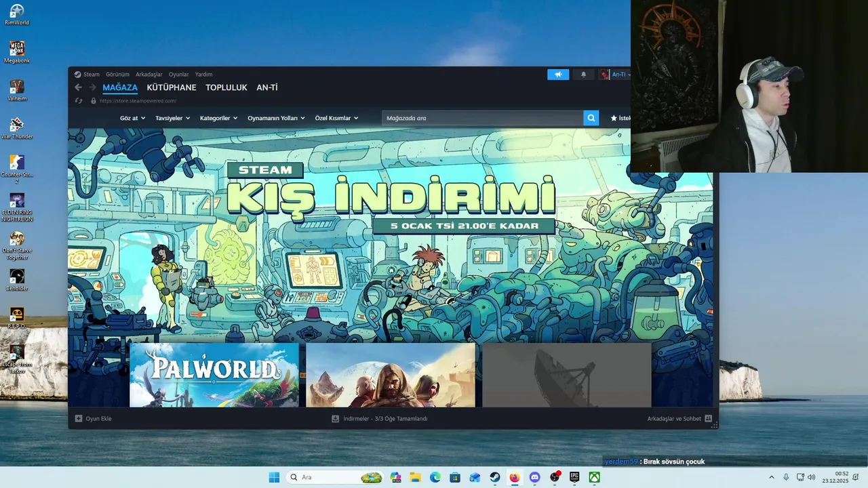
Task: Expand the Kategoriler dropdown
Action: pyautogui.click(x=218, y=118)
